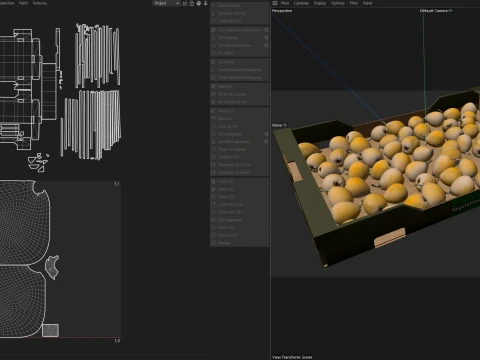Click the View Transform: Scene status text
Image resolution: width=480 pixels, height=360 pixels.
(x=292, y=357)
